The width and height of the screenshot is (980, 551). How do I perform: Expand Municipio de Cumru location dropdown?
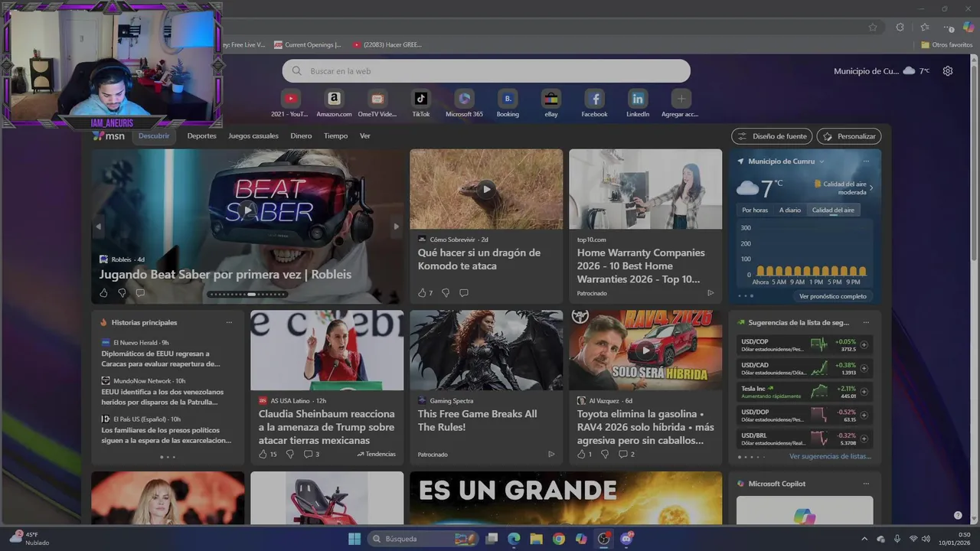tap(822, 161)
